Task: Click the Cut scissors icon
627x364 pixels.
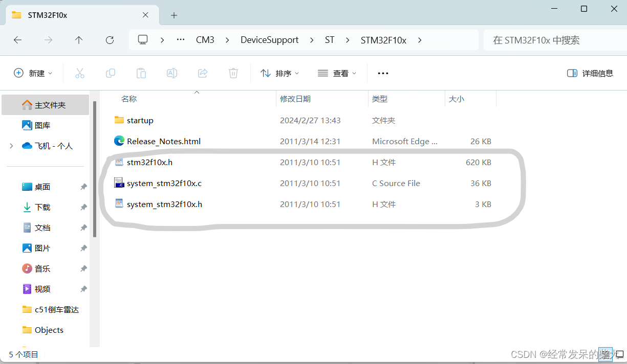Action: (x=79, y=73)
